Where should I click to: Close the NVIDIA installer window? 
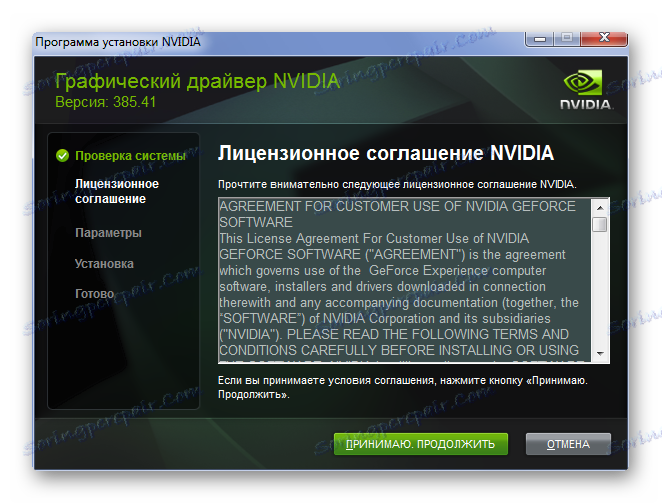[x=604, y=38]
